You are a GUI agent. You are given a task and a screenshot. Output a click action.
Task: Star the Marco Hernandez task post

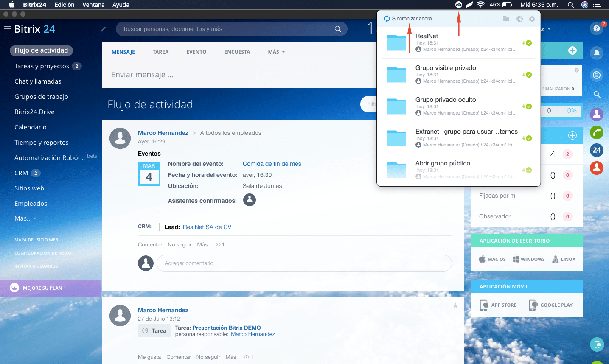tap(455, 305)
